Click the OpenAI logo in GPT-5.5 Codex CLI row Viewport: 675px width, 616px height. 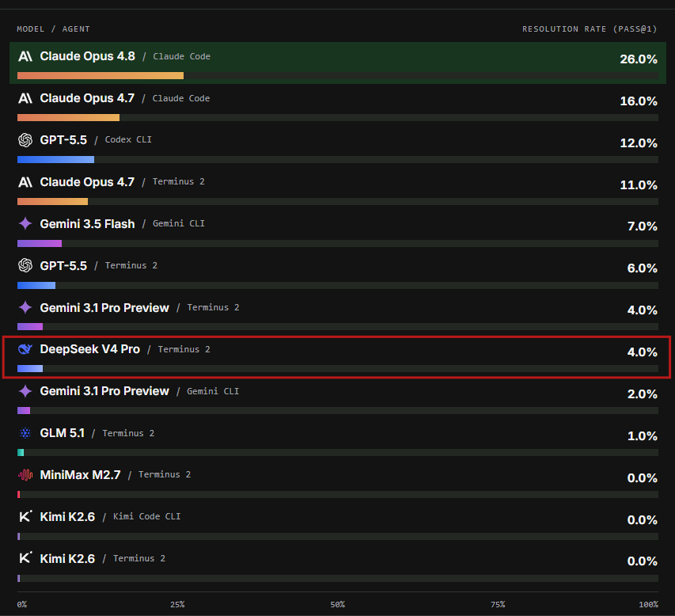pyautogui.click(x=25, y=140)
